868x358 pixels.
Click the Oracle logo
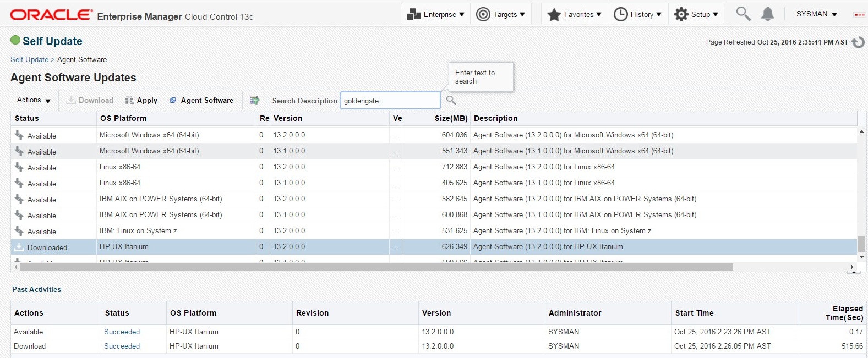[52, 15]
